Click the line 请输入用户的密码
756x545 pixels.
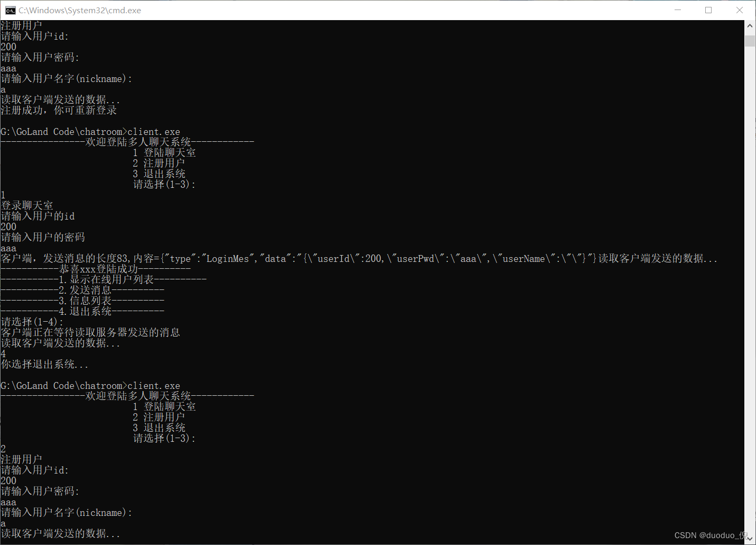coord(43,237)
